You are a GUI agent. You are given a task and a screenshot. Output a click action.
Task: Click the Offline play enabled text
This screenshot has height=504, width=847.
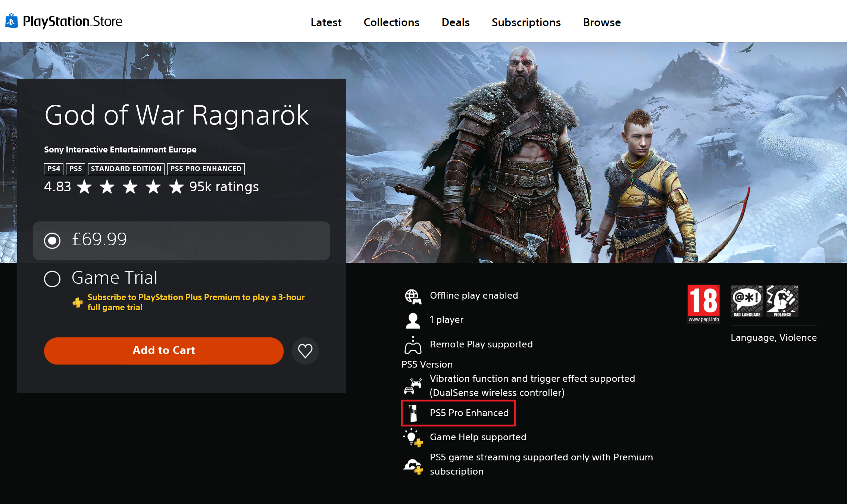pyautogui.click(x=474, y=296)
